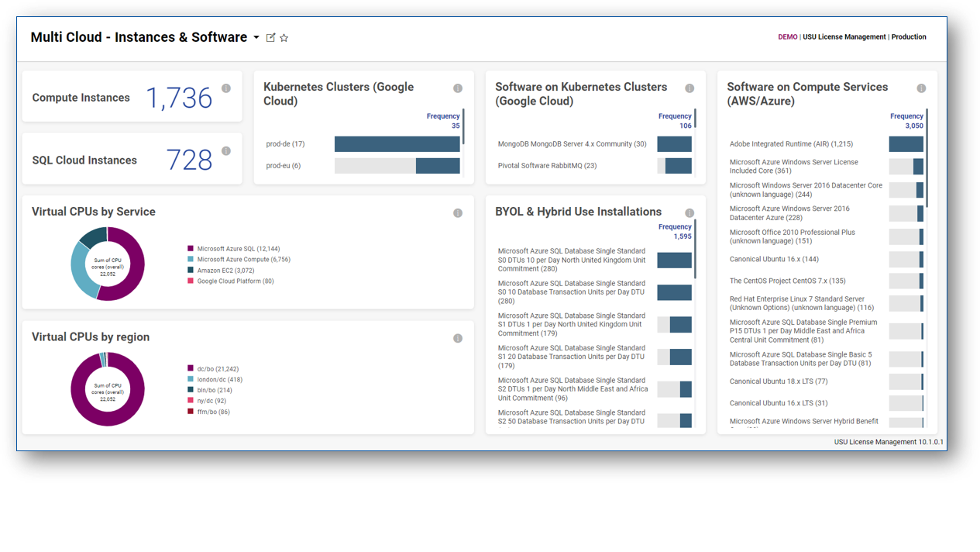Click the Virtual CPUs by Service donut chart
The height and width of the screenshot is (552, 980).
coord(108,264)
